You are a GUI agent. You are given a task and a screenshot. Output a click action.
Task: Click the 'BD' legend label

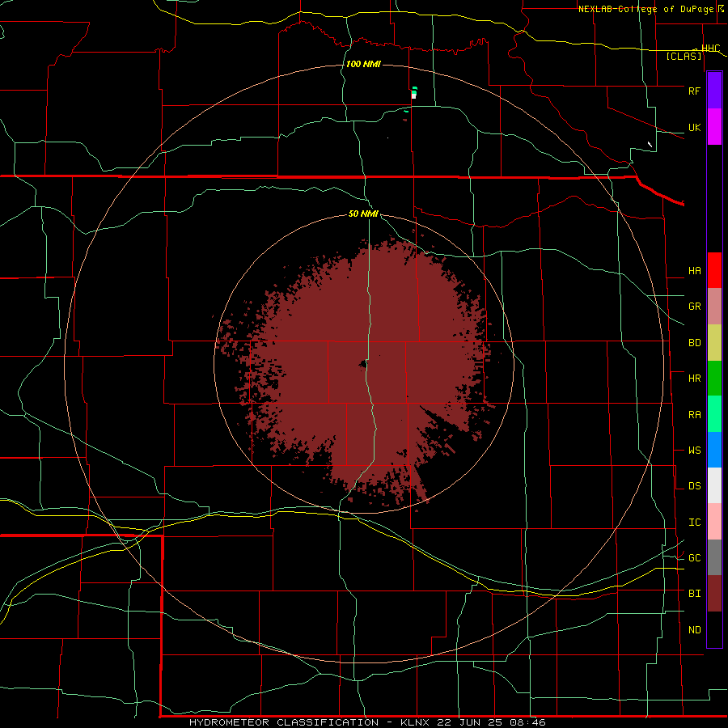(x=694, y=343)
